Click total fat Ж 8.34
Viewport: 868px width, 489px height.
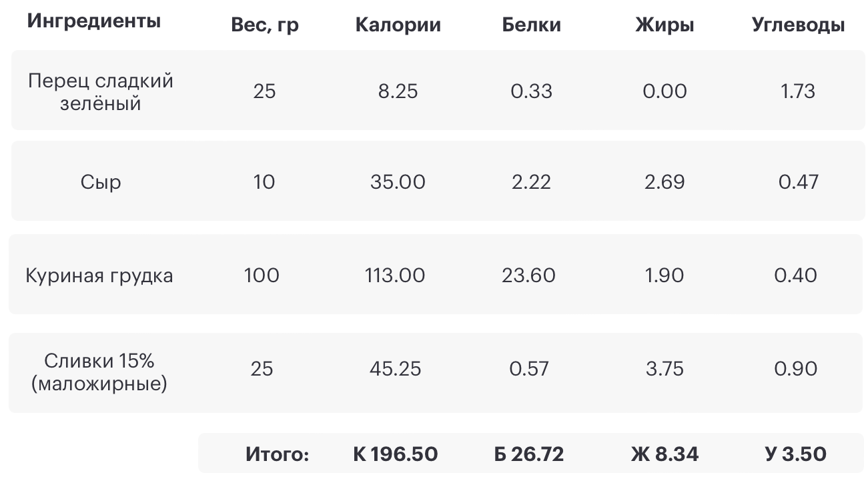665,454
